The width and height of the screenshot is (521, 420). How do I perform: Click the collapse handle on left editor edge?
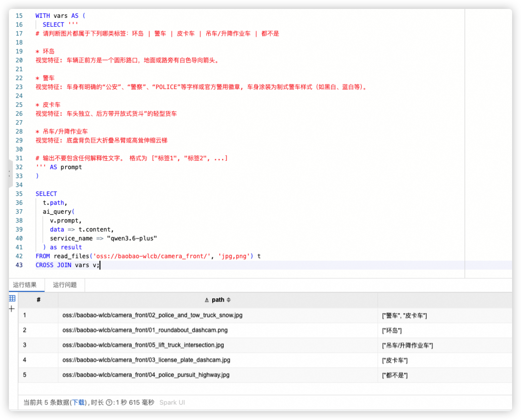point(10,174)
